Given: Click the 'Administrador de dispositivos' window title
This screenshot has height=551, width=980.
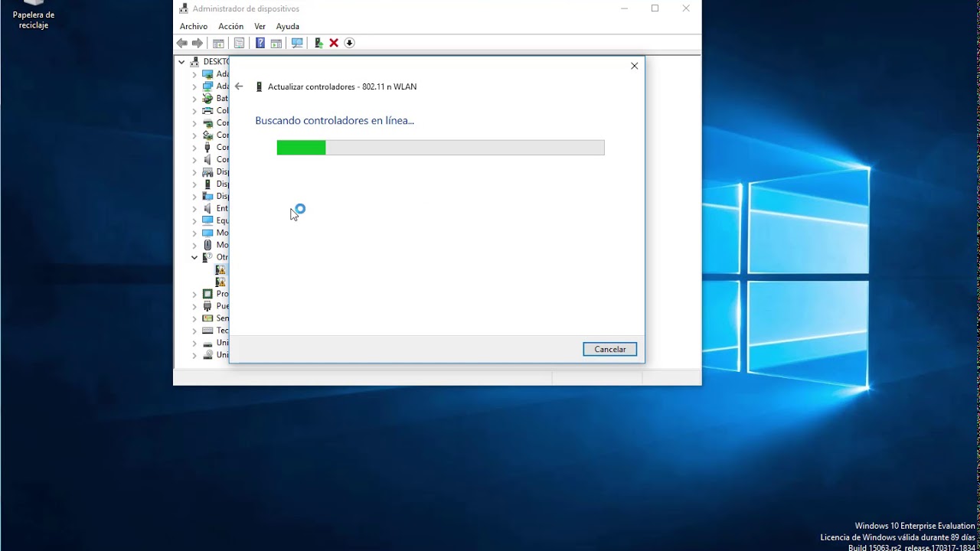Looking at the screenshot, I should click(246, 8).
